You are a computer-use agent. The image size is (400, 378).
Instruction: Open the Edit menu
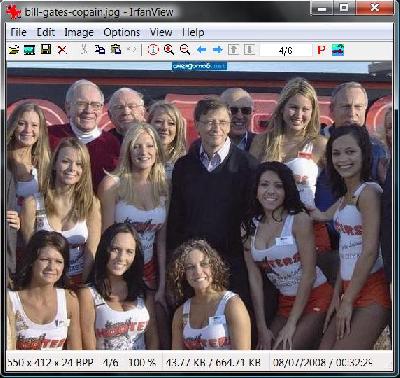[x=45, y=32]
